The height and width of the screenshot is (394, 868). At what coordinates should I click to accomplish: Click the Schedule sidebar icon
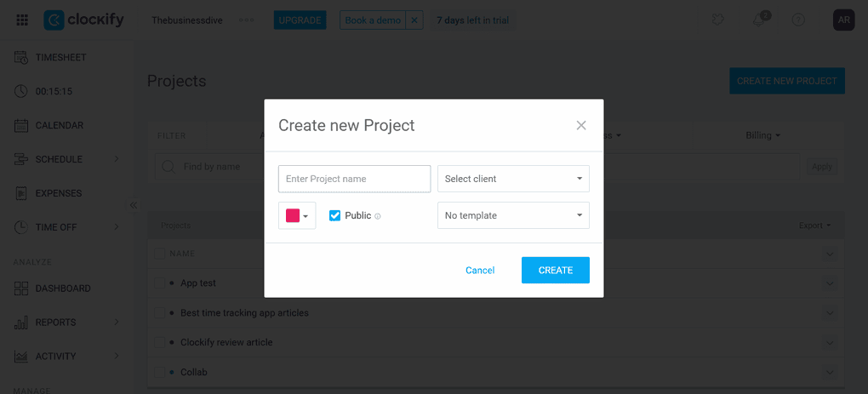pyautogui.click(x=21, y=159)
